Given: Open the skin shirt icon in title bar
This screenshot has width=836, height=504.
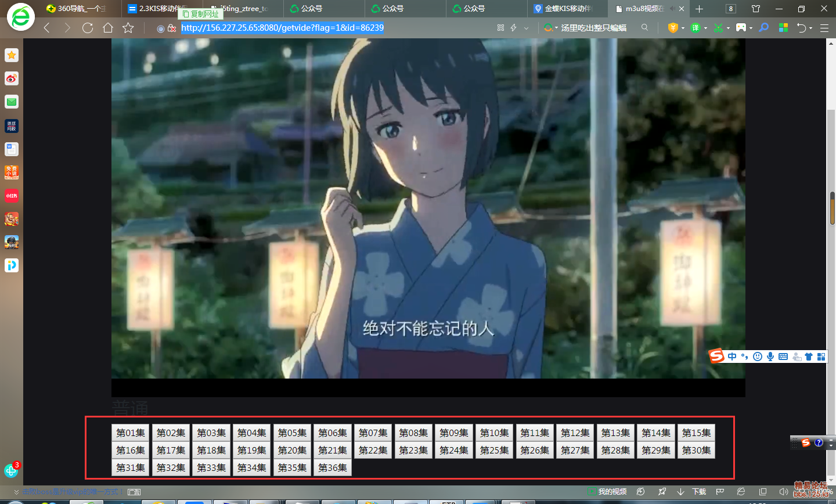Looking at the screenshot, I should pyautogui.click(x=755, y=9).
